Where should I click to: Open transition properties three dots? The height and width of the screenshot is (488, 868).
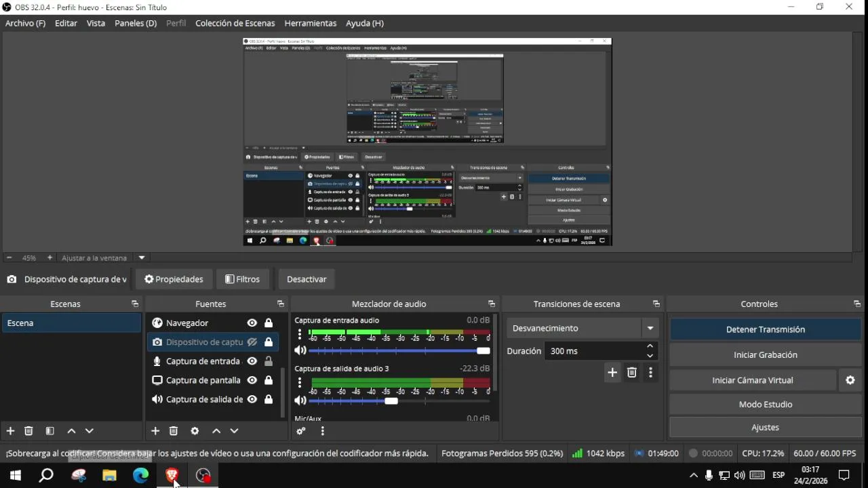point(650,372)
